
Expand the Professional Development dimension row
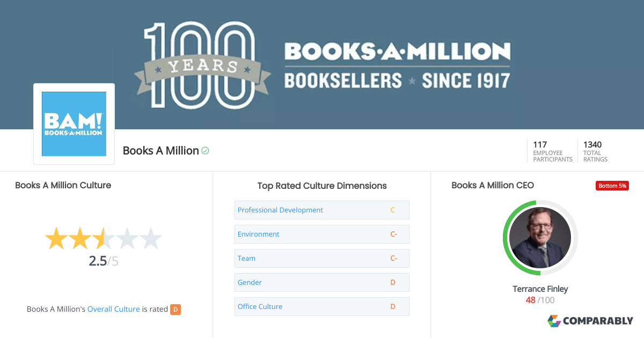280,210
